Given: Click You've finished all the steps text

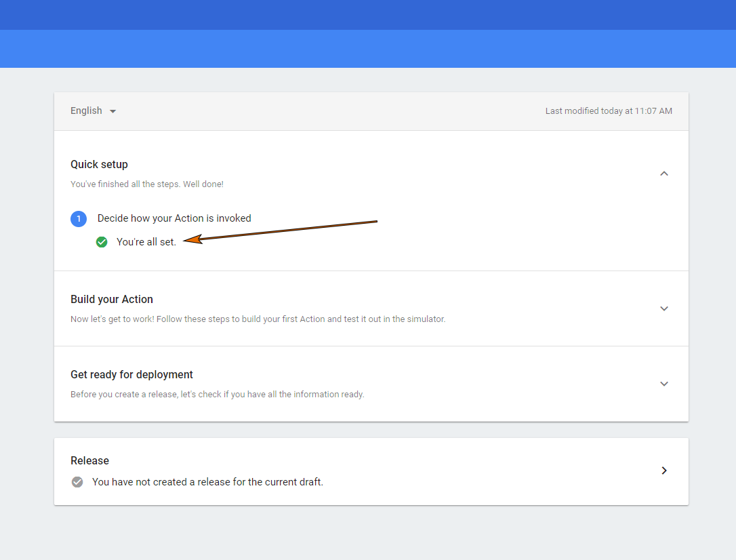Looking at the screenshot, I should [x=147, y=184].
